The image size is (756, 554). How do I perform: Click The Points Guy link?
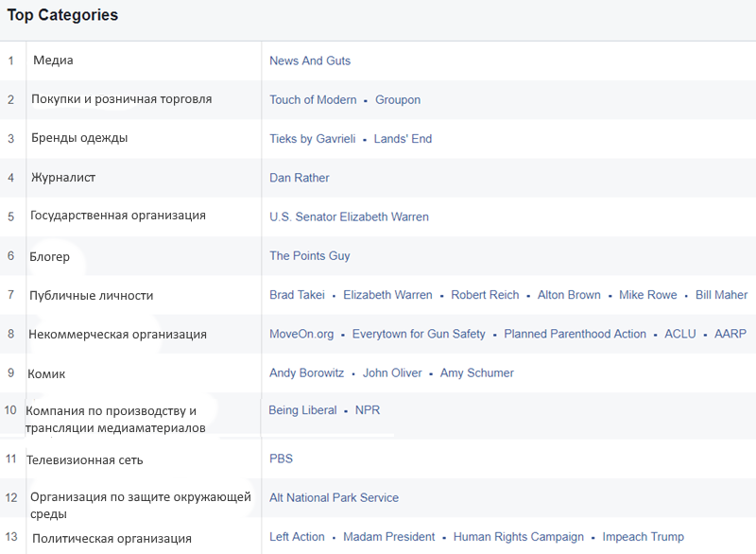[310, 256]
